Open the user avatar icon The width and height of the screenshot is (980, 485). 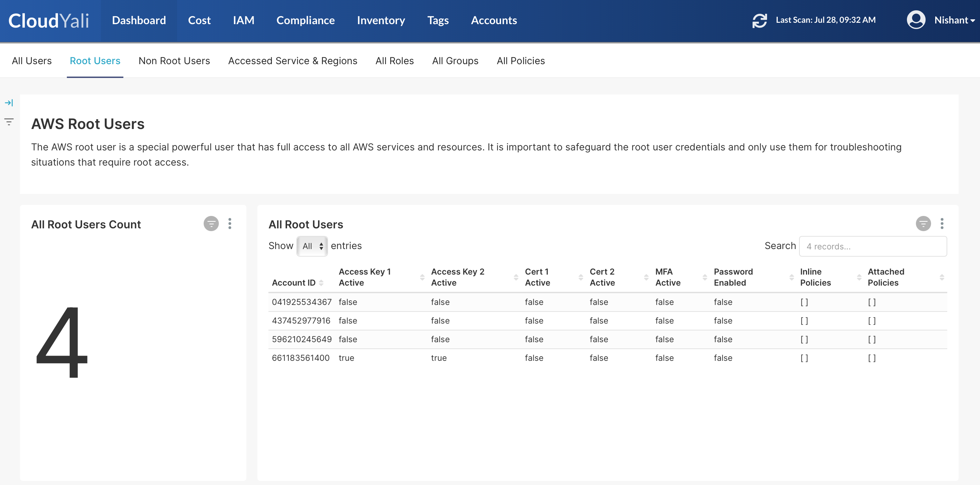(916, 20)
